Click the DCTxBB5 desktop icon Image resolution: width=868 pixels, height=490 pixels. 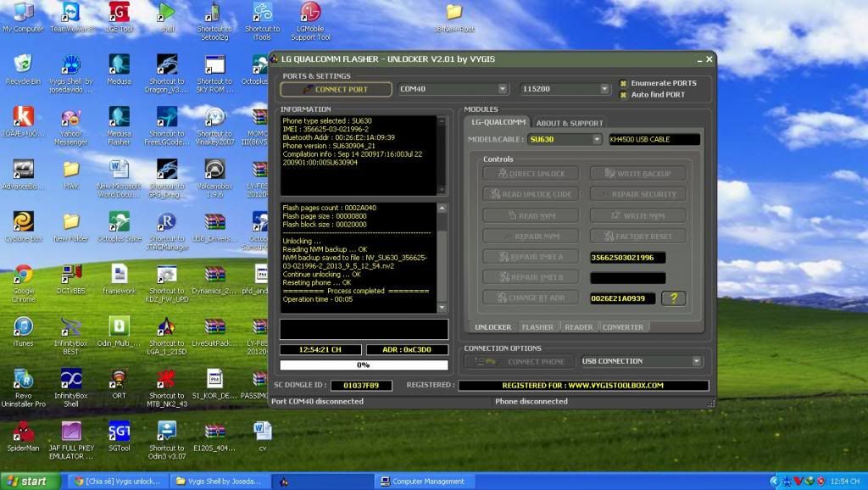point(71,280)
